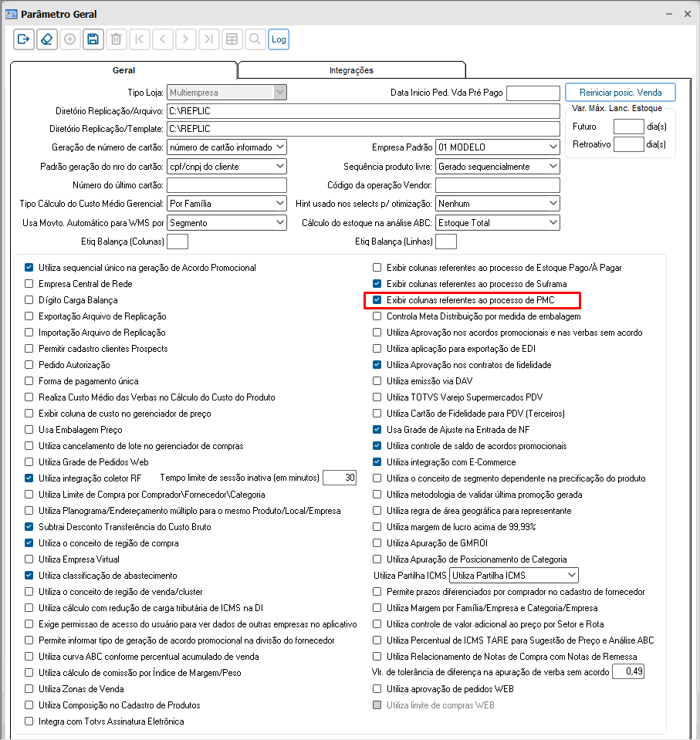The width and height of the screenshot is (700, 740).
Task: Toggle Exibir colunas processo de Suframa checkbox
Action: click(x=377, y=284)
